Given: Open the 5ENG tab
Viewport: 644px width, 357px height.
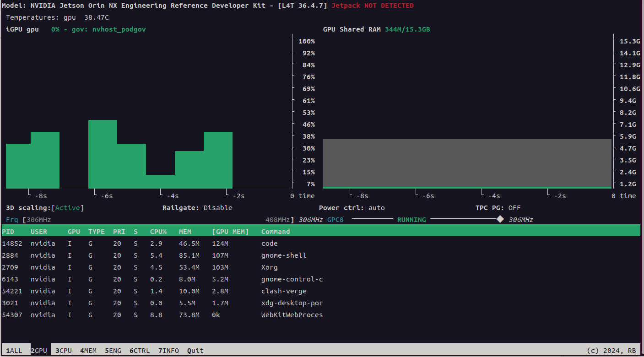Looking at the screenshot, I should tap(113, 351).
